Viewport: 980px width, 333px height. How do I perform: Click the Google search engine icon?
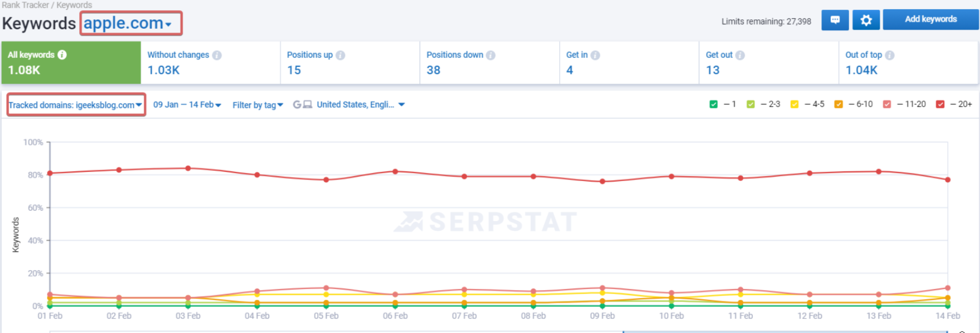(x=297, y=104)
